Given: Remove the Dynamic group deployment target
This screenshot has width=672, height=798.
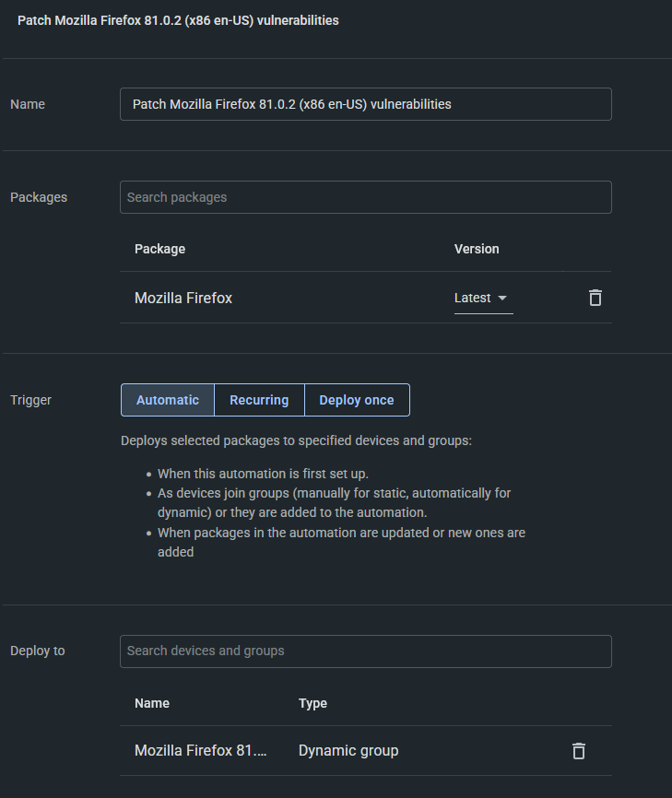Looking at the screenshot, I should coord(578,751).
